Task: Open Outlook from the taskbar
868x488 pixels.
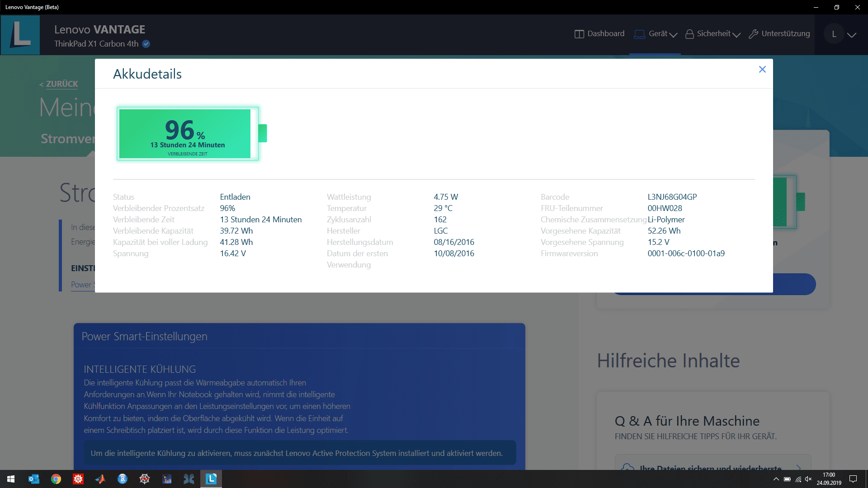Action: pyautogui.click(x=34, y=479)
